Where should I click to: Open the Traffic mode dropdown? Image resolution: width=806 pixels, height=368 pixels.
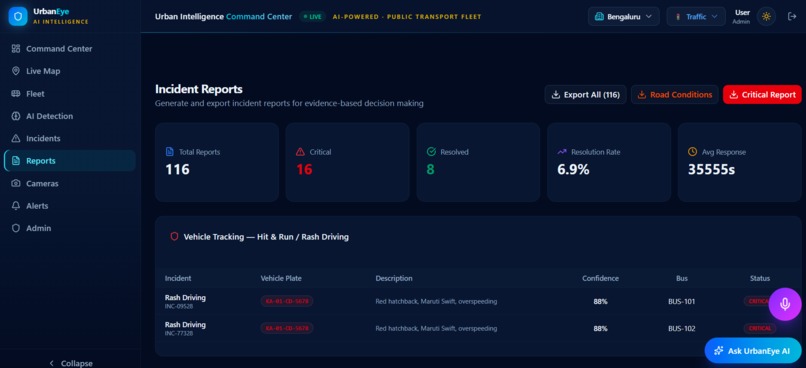tap(696, 16)
